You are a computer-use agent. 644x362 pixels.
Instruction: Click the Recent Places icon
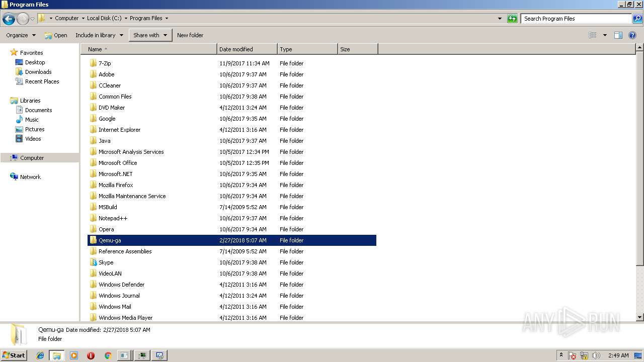(x=19, y=81)
